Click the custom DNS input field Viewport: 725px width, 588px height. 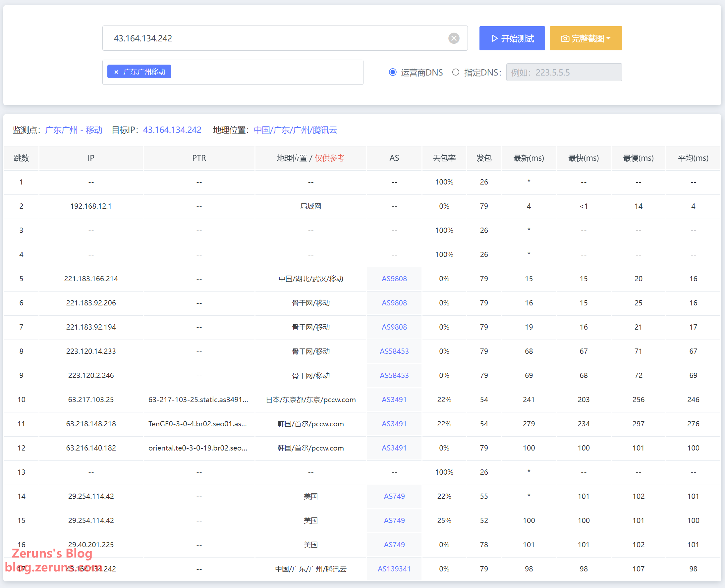click(564, 72)
